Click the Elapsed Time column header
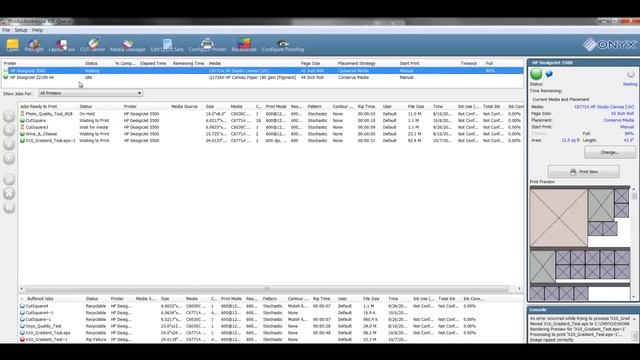This screenshot has width=640, height=360. click(153, 64)
